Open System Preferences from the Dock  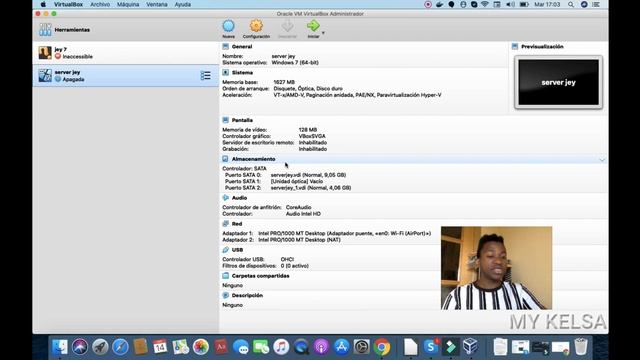(362, 347)
